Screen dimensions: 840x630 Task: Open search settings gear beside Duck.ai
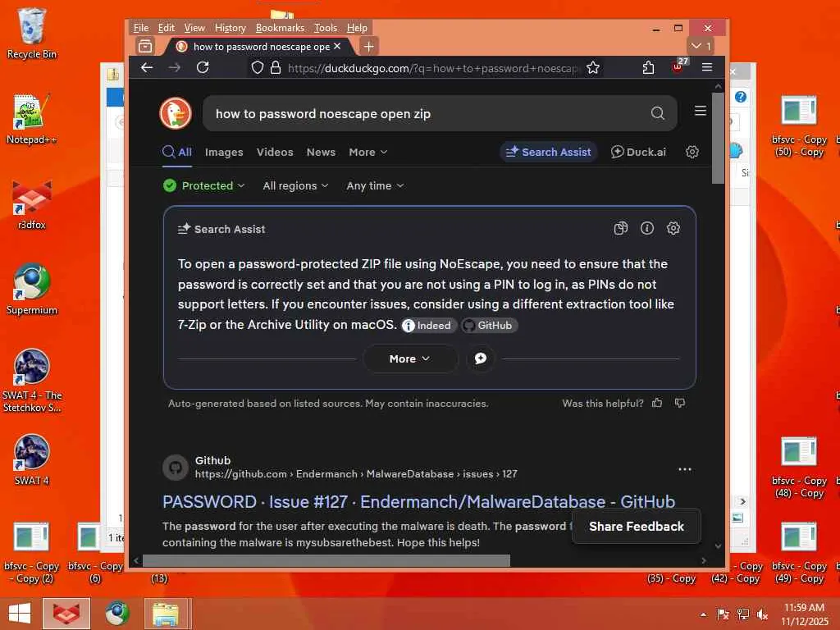point(692,152)
